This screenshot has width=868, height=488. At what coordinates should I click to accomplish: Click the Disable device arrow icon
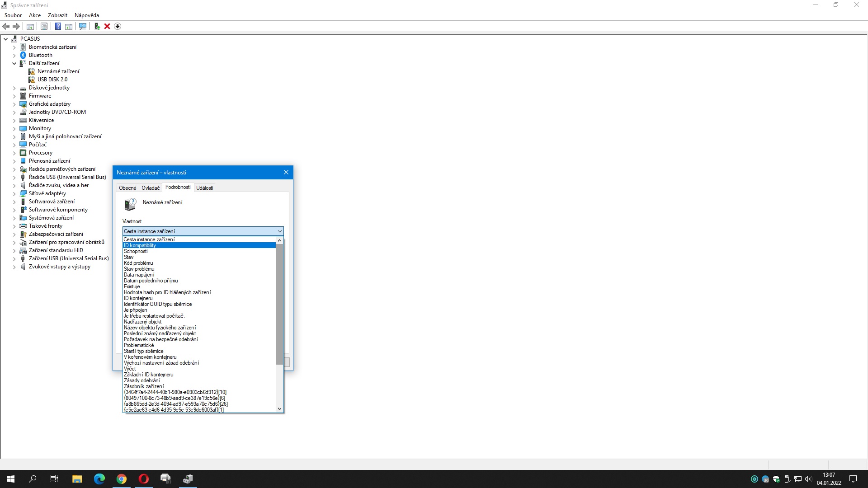coord(118,26)
